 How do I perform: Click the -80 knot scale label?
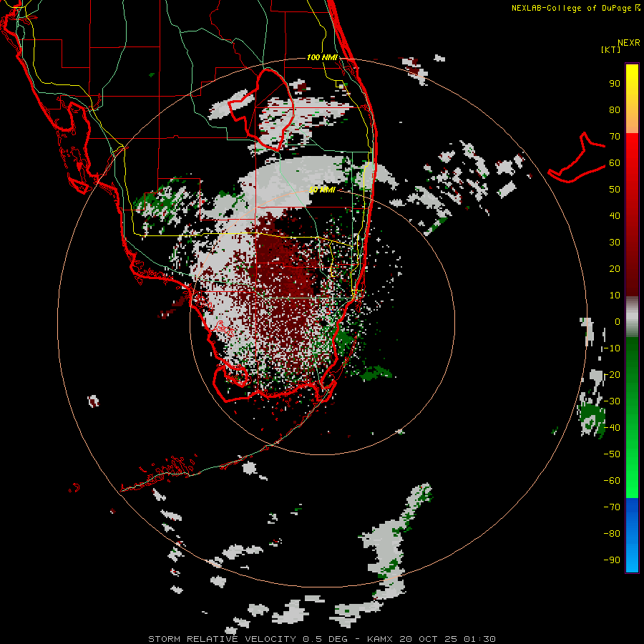pos(612,534)
